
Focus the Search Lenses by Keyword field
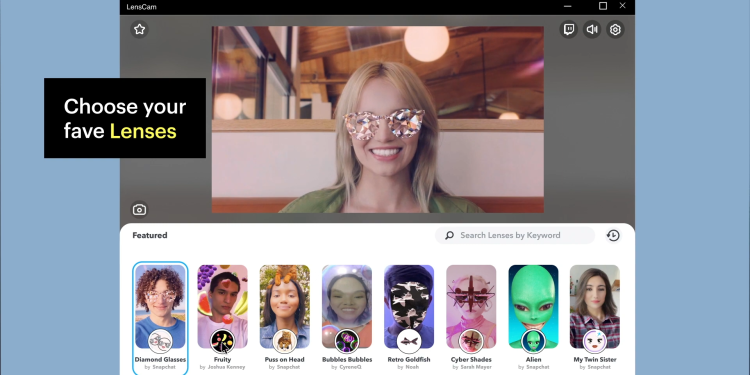[515, 235]
